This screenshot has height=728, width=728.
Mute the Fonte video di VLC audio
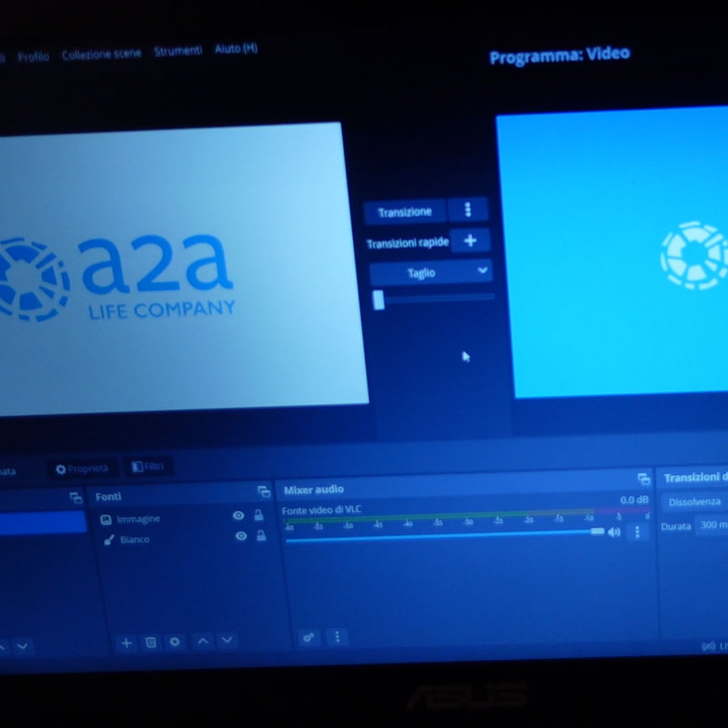[613, 532]
